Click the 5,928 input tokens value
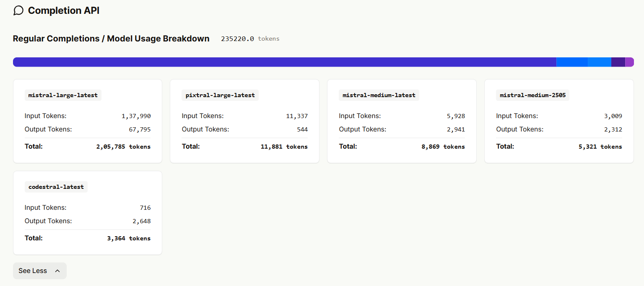Image resolution: width=644 pixels, height=286 pixels. point(456,116)
